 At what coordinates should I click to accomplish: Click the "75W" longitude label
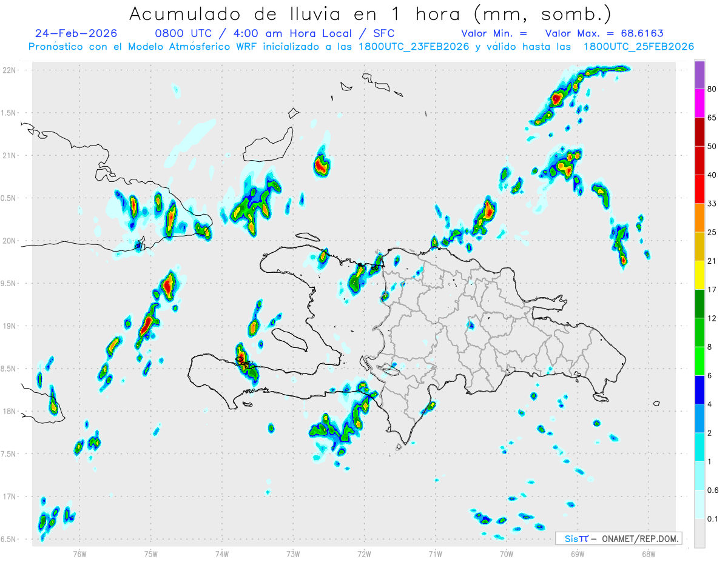tap(151, 553)
